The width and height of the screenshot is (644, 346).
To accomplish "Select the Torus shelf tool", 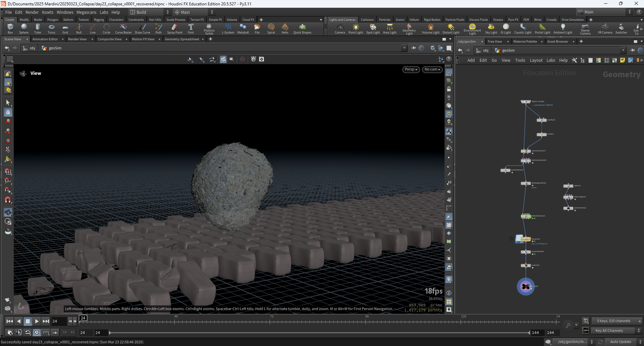I will click(51, 29).
